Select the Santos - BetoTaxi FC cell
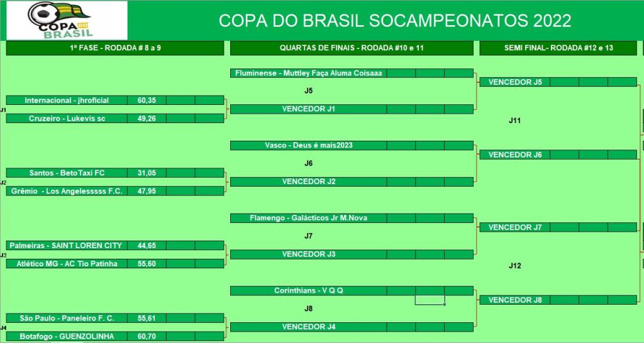The image size is (644, 343). [x=67, y=173]
